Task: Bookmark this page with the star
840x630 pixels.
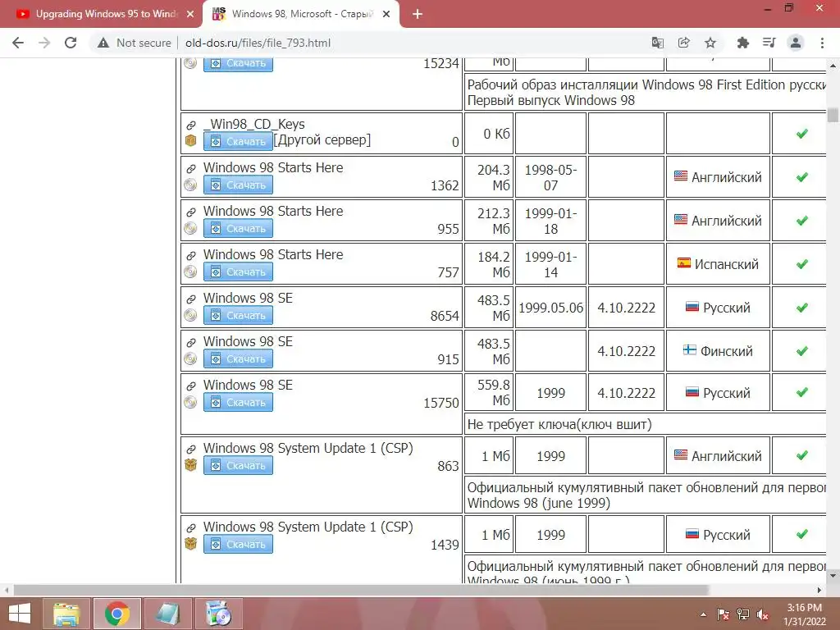Action: (x=710, y=43)
